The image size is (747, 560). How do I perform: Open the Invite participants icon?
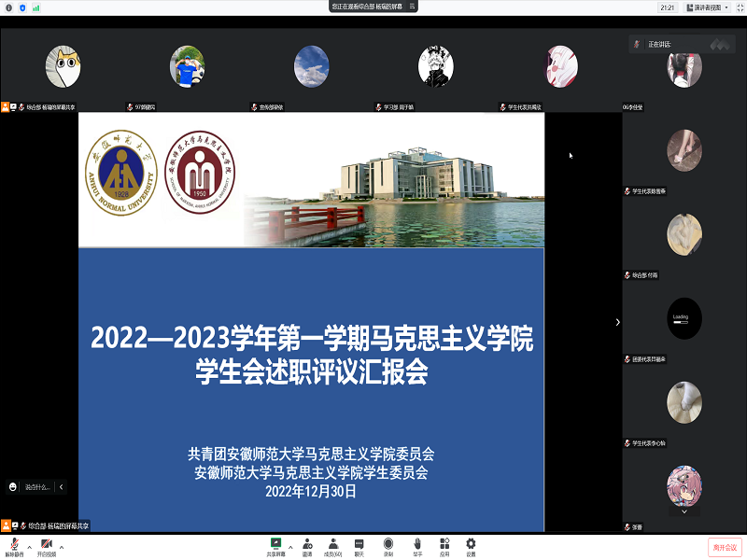[x=306, y=544]
